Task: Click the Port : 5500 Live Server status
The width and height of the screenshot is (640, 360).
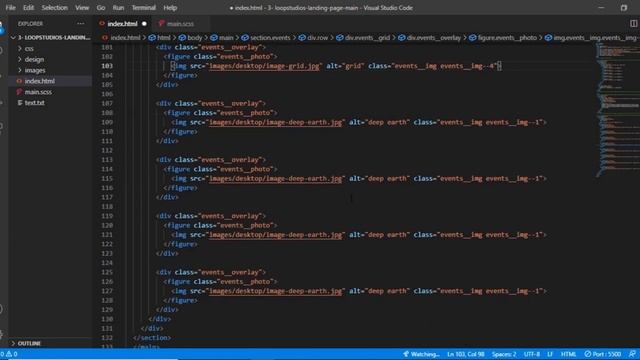Action: point(602,354)
